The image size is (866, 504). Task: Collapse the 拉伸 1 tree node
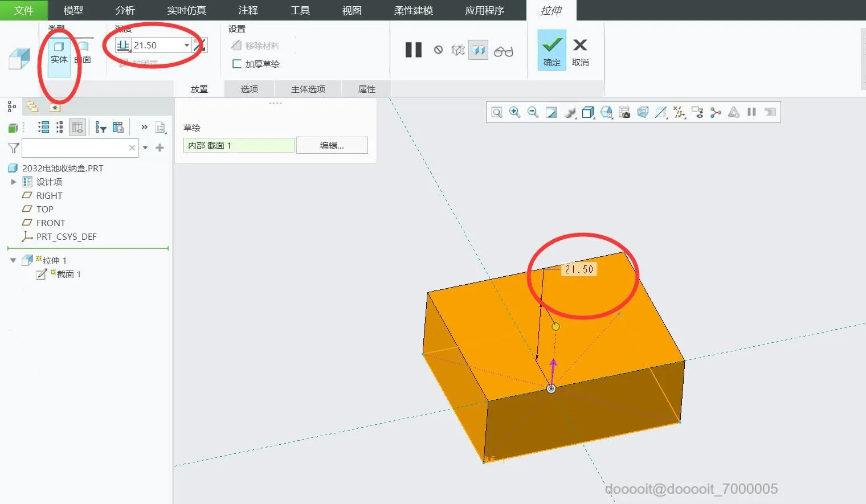[x=14, y=260]
